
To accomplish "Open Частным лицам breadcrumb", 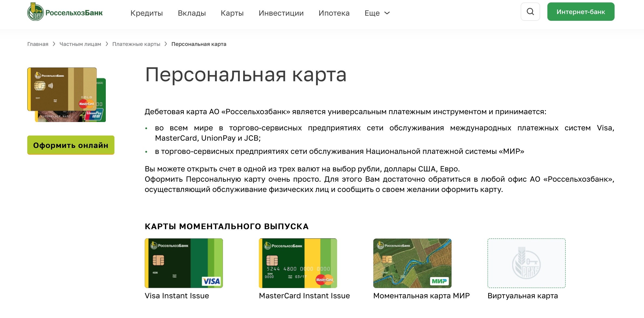I will pyautogui.click(x=80, y=44).
